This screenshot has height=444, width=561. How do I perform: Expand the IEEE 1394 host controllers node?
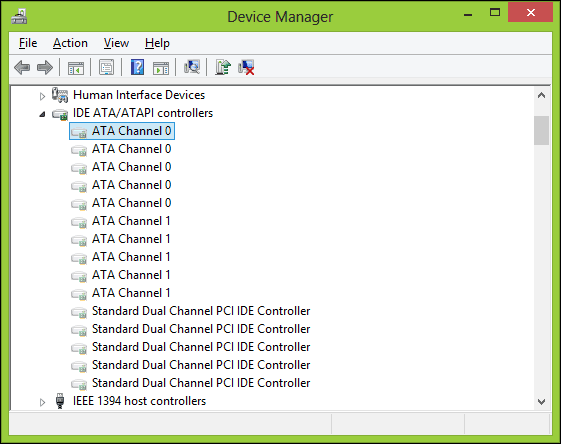point(42,402)
